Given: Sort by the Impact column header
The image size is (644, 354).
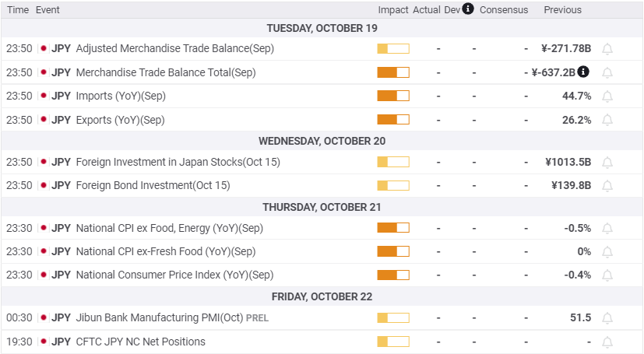Looking at the screenshot, I should point(393,10).
